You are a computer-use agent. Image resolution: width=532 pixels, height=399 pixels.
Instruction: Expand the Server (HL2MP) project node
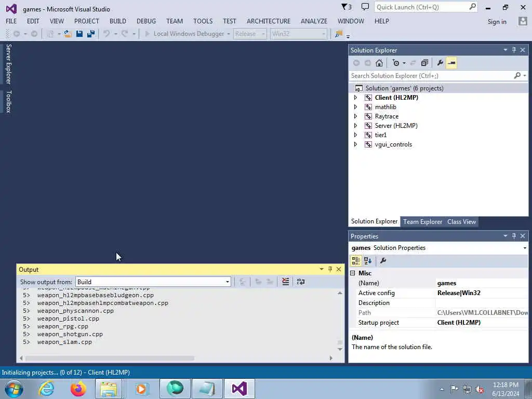click(355, 126)
